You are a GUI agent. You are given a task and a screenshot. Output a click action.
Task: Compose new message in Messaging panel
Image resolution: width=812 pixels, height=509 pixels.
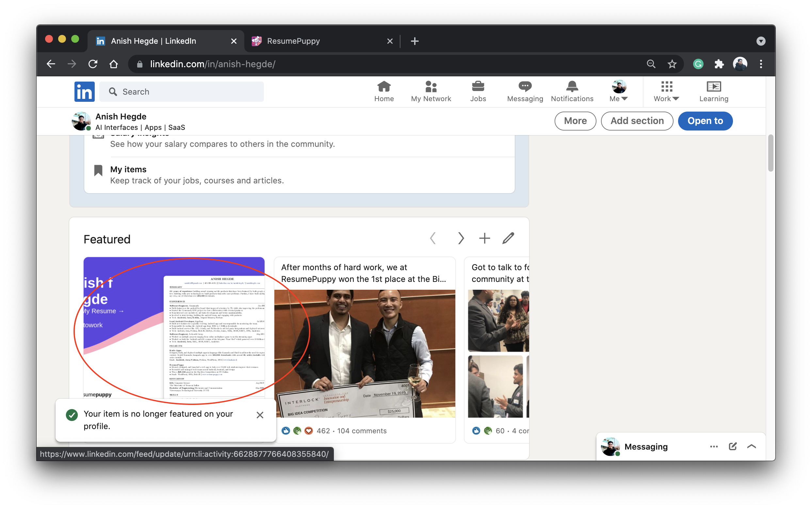733,446
